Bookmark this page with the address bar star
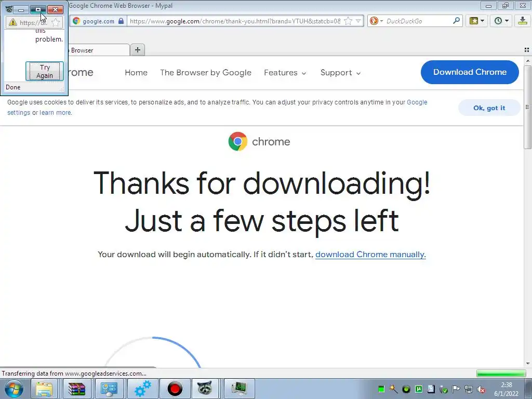 [x=348, y=21]
